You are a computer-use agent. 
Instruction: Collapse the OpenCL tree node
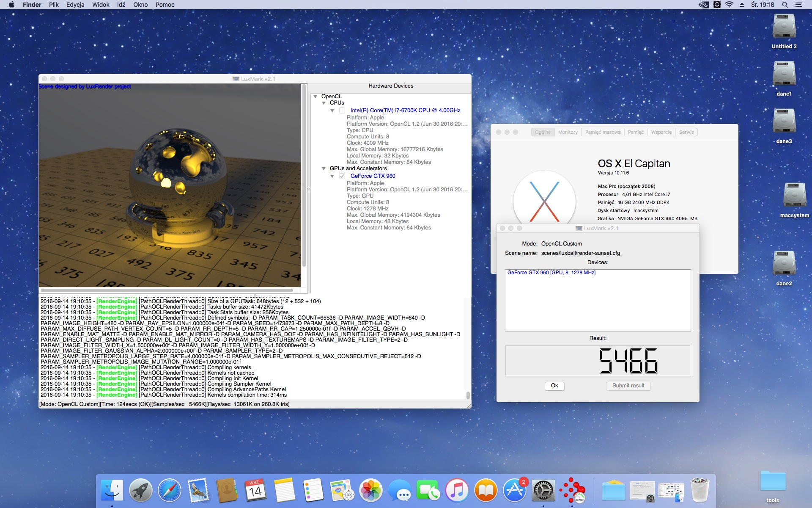click(315, 97)
